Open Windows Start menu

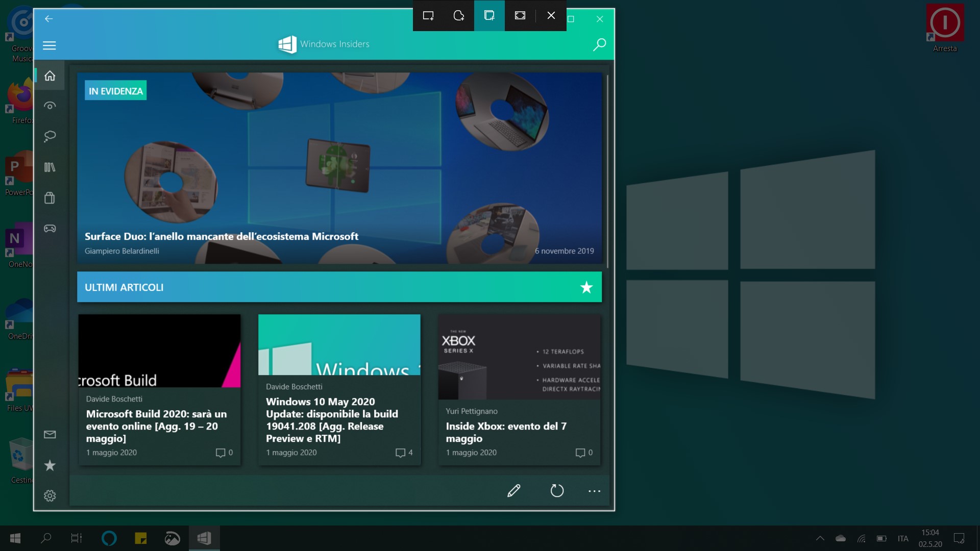pos(15,538)
